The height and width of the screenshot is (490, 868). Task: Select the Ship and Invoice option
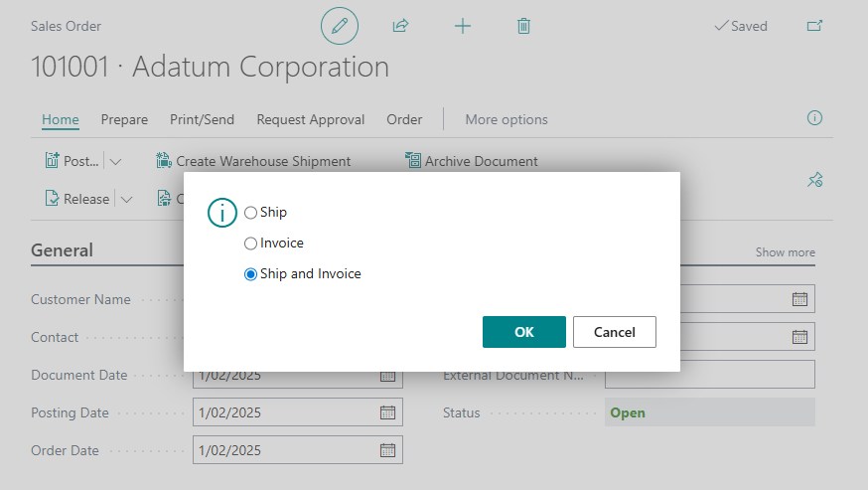click(x=251, y=274)
